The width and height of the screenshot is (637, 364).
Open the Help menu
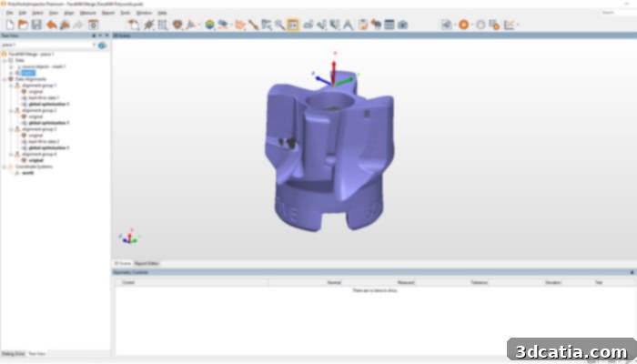[x=162, y=13]
